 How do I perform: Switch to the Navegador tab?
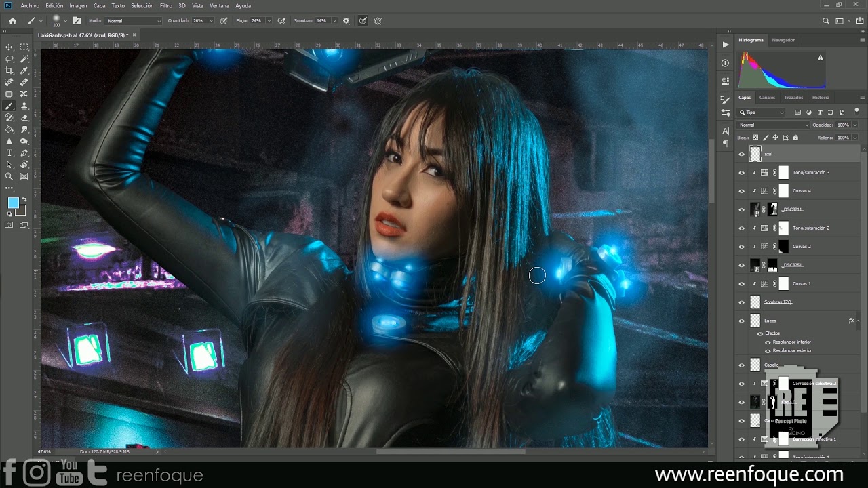coord(783,40)
